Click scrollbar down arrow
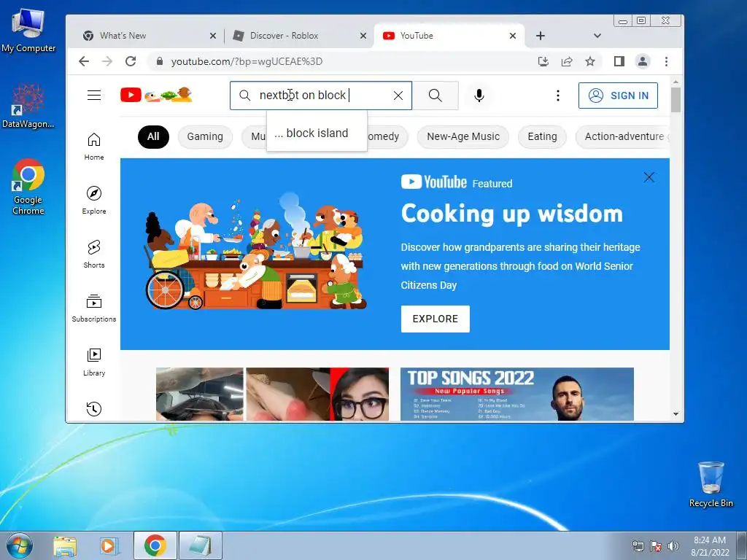Viewport: 747px width, 560px height. [x=676, y=414]
